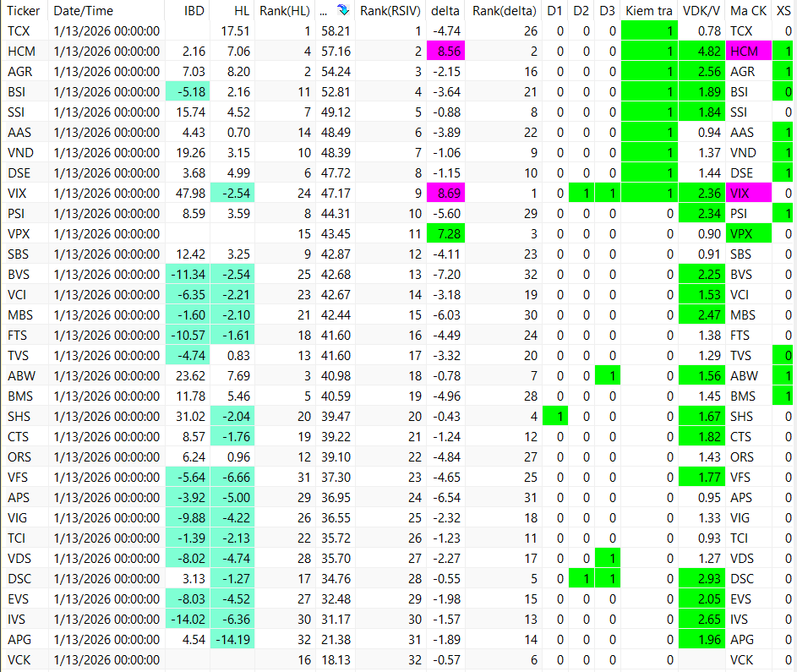Click HL value -5.00 in APS row

(232, 498)
